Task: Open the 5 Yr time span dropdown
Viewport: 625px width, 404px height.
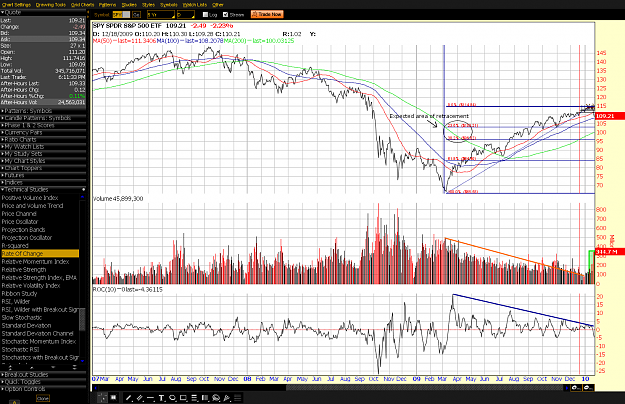Action: click(161, 15)
